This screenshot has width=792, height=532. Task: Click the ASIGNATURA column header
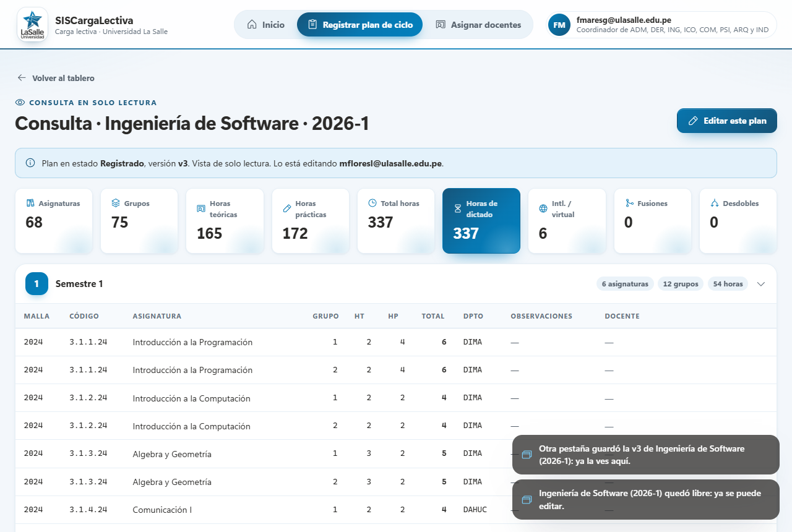tap(157, 316)
